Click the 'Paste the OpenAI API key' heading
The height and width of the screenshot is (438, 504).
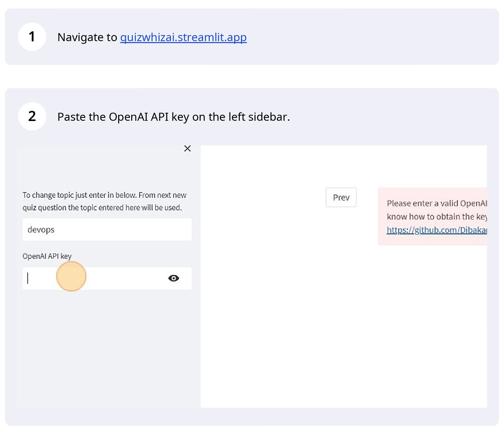(173, 117)
